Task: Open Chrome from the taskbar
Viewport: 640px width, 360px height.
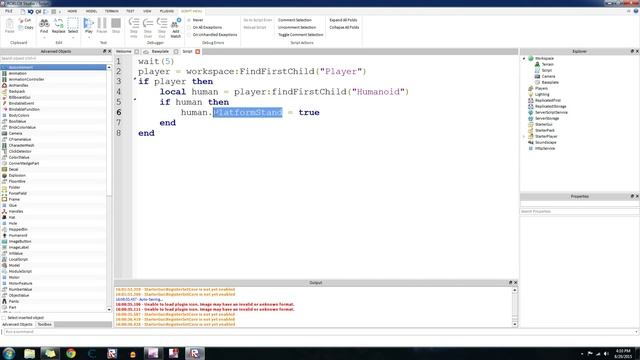Action: tap(71, 353)
